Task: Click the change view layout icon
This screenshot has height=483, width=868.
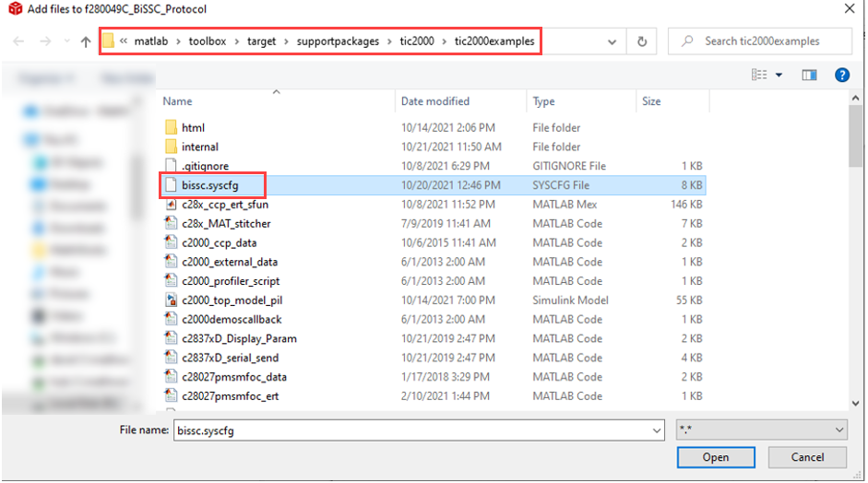Action: [x=759, y=75]
